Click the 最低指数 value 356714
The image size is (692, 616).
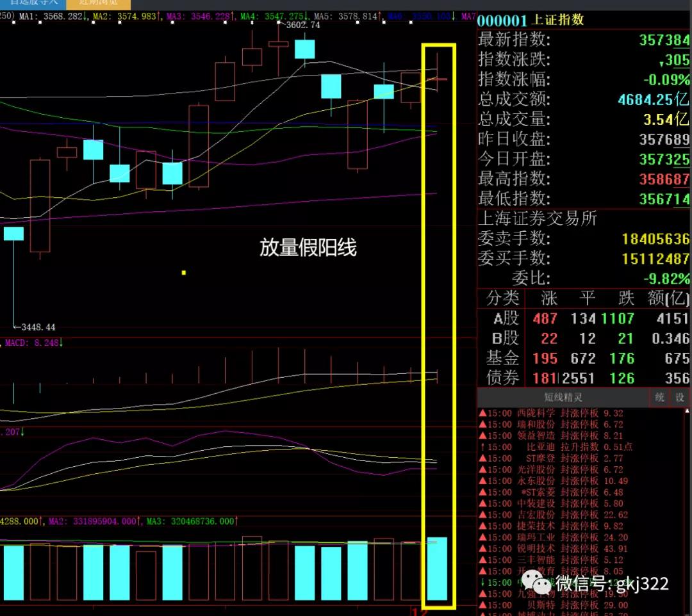click(x=664, y=199)
